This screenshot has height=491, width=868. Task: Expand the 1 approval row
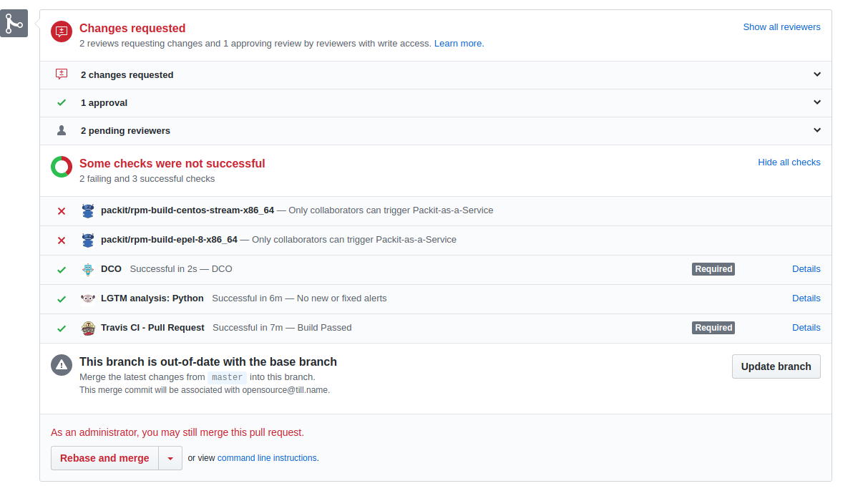436,103
